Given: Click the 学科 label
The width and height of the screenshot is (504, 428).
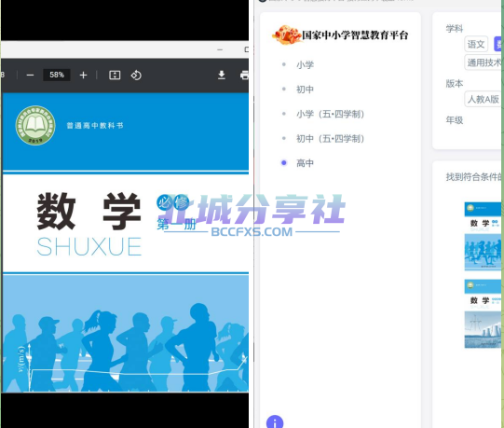Looking at the screenshot, I should [455, 29].
